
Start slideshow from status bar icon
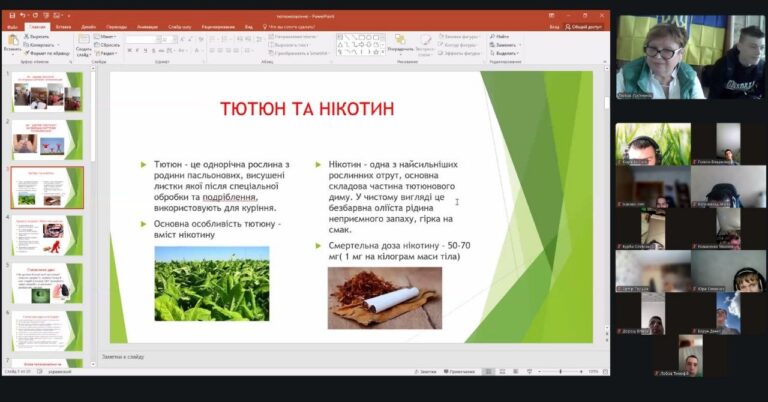click(529, 372)
